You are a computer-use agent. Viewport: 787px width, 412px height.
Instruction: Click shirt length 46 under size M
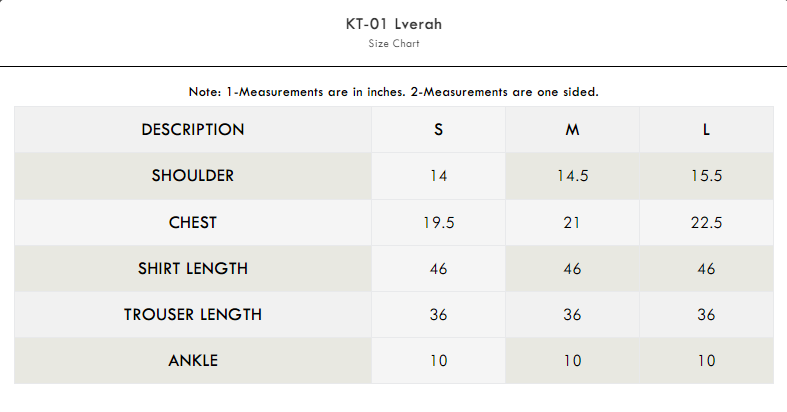[x=572, y=268]
